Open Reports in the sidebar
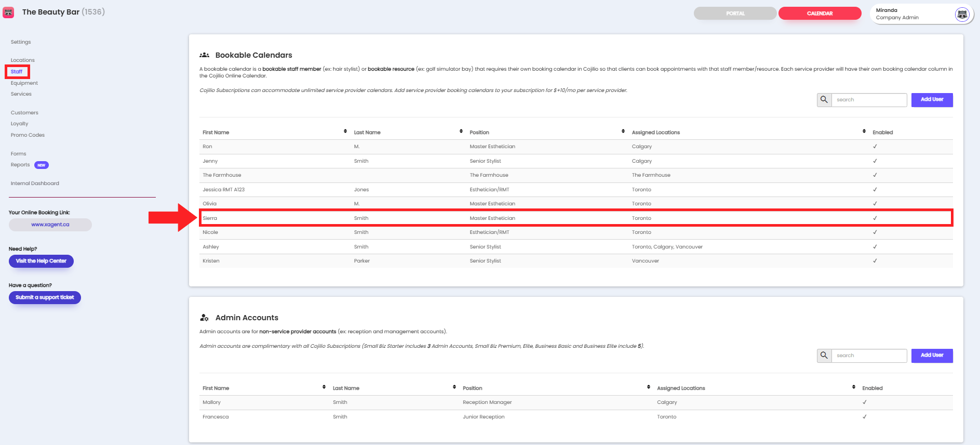Viewport: 980px width, 445px height. (x=20, y=165)
